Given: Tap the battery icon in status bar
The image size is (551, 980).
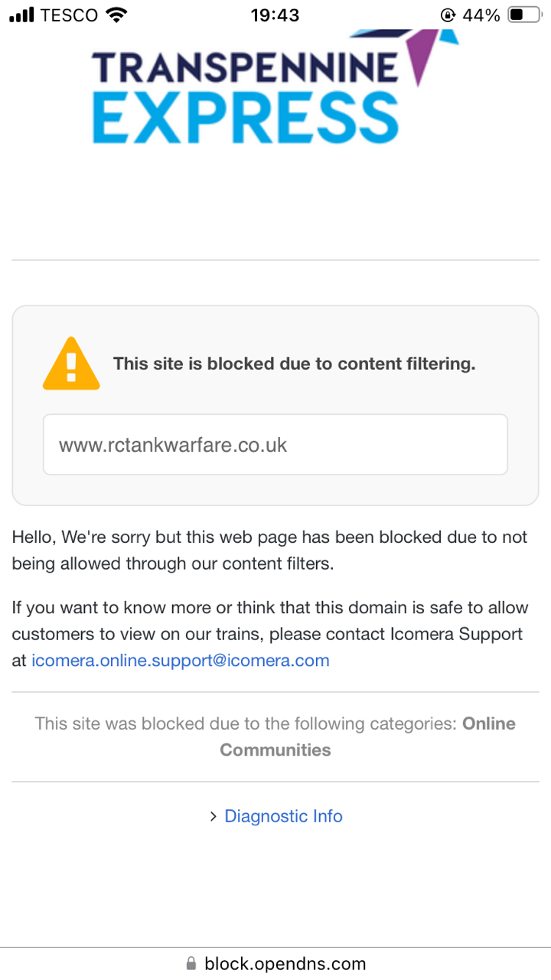Looking at the screenshot, I should (525, 15).
